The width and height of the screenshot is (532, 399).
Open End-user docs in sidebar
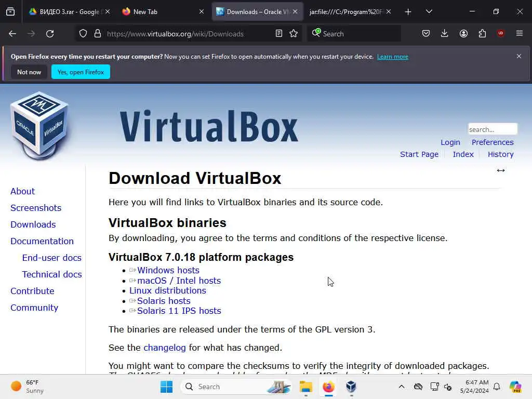point(51,258)
